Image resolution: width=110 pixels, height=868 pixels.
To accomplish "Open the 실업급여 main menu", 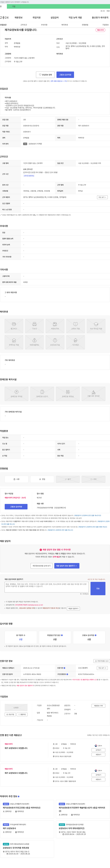I will click(x=55, y=18).
